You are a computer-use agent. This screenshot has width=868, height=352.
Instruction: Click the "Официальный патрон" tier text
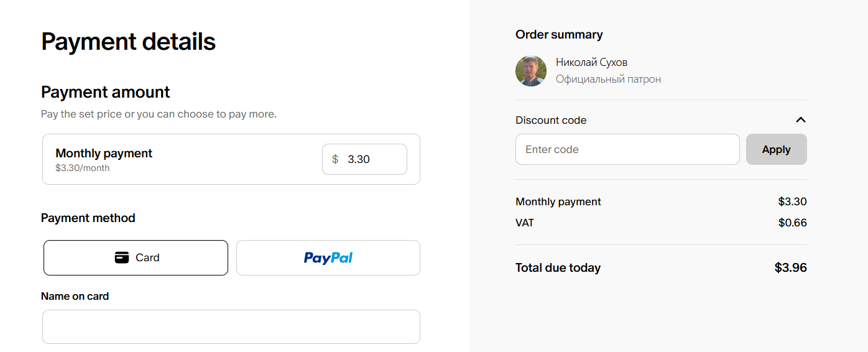tap(608, 79)
